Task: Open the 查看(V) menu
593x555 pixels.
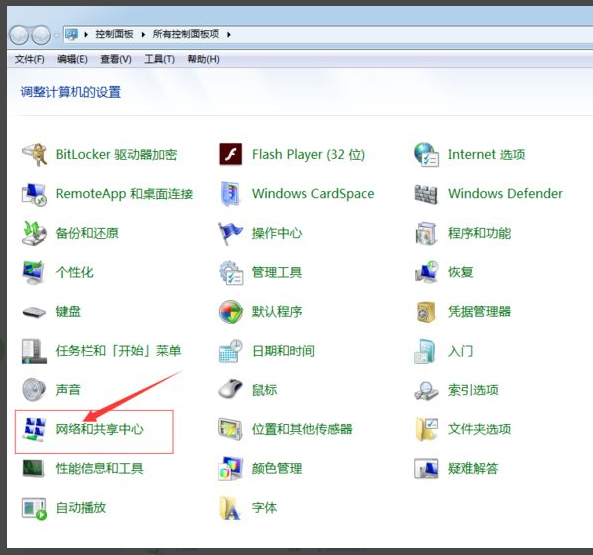Action: click(116, 59)
